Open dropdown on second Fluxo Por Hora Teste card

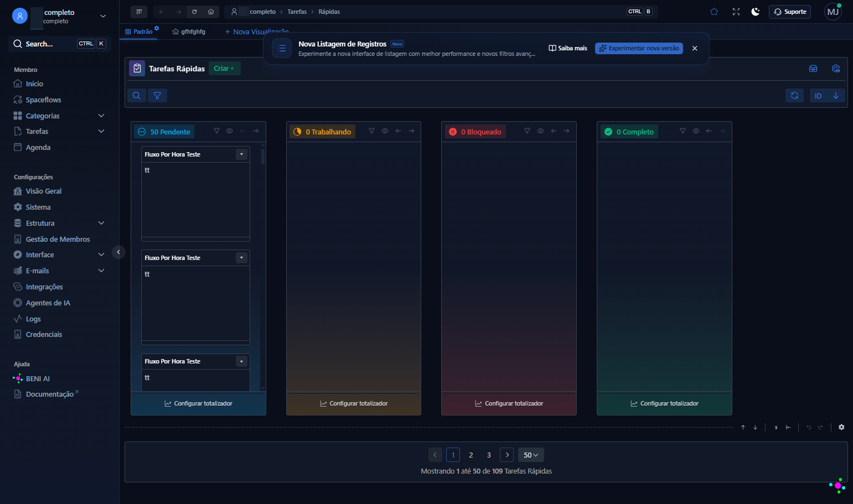[241, 258]
